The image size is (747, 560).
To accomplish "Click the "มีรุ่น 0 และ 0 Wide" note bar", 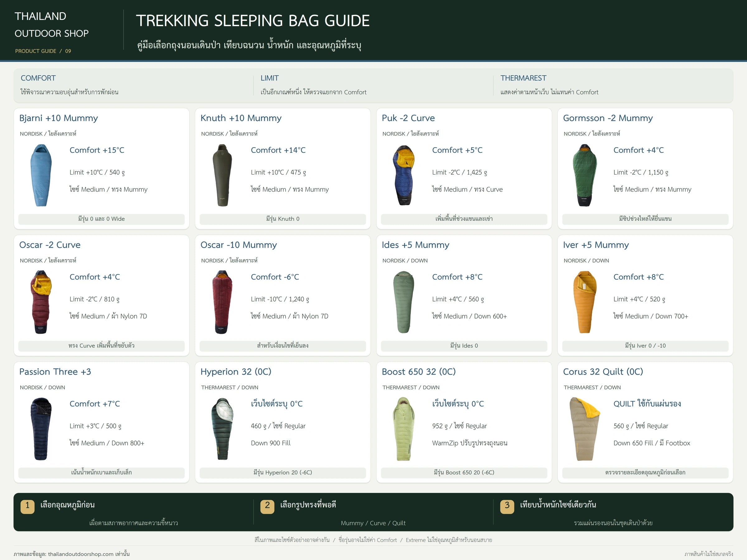I will point(101,219).
